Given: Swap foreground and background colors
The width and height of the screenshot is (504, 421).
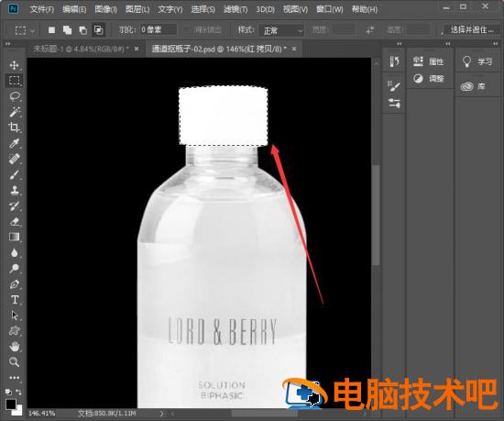Looking at the screenshot, I should pos(19,392).
